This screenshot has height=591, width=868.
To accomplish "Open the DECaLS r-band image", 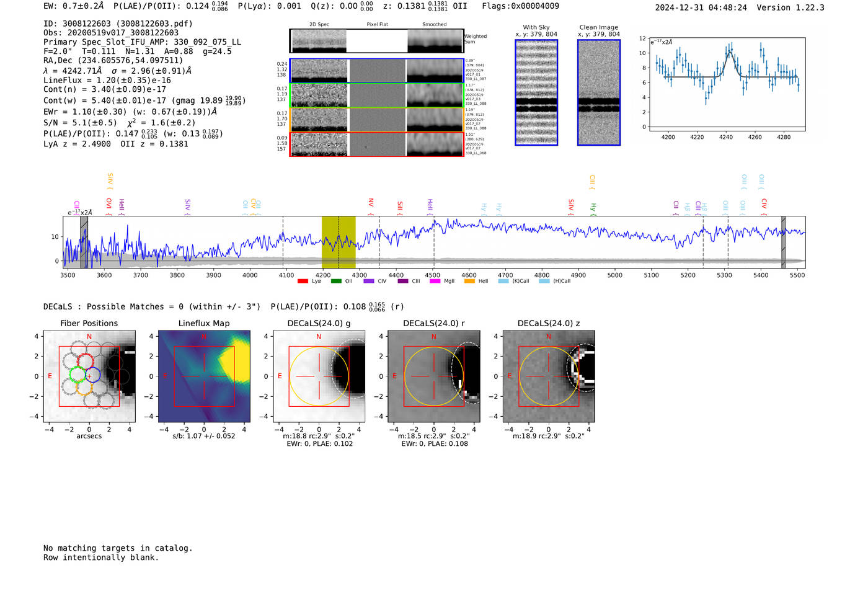I will [434, 376].
